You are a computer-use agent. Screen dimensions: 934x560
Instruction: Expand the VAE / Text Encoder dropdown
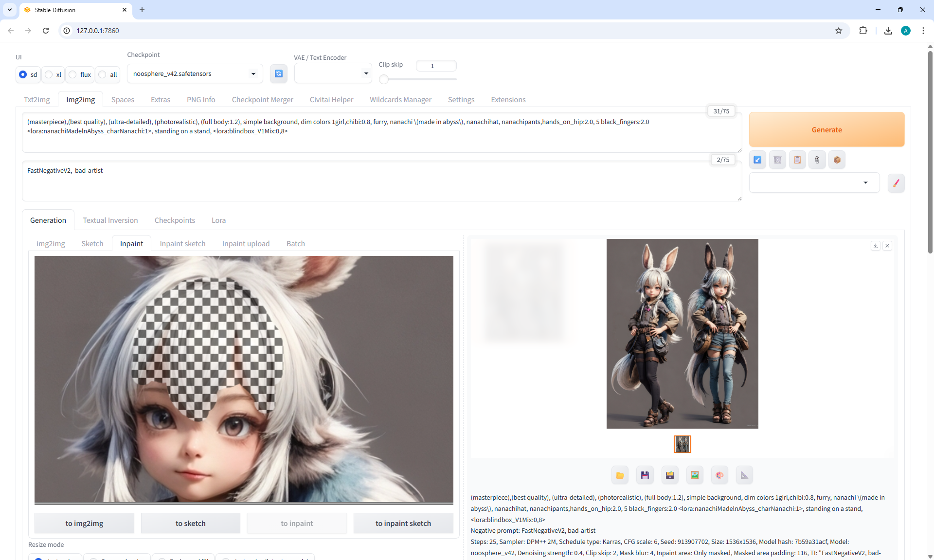point(333,73)
